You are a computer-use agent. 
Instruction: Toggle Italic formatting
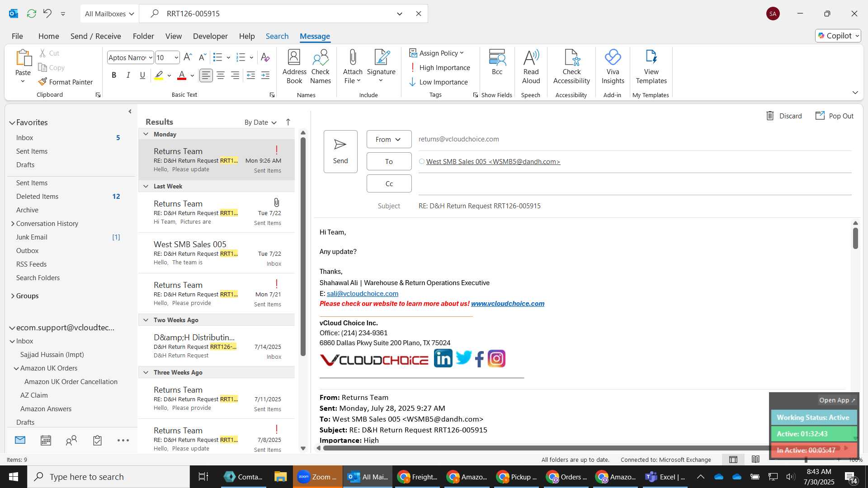[128, 75]
